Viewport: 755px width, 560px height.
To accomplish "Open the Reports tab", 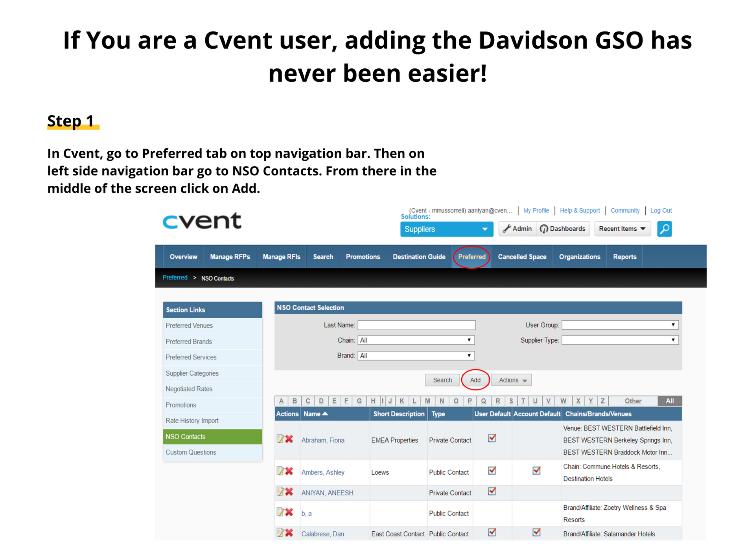I will (x=624, y=257).
